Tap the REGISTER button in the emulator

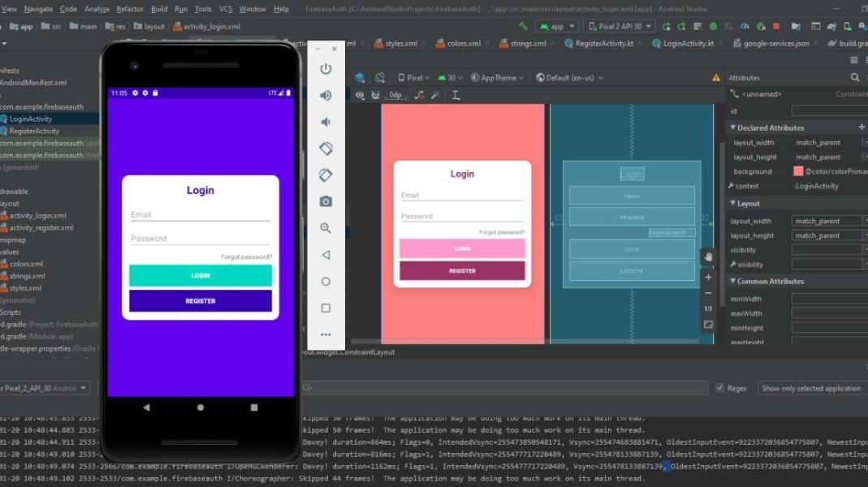(x=201, y=301)
